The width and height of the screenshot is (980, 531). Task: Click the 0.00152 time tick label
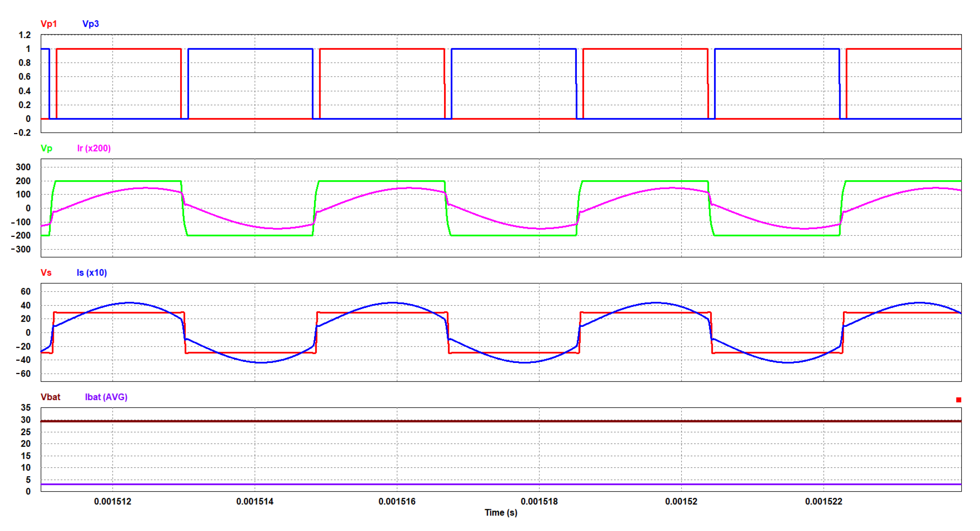681,502
